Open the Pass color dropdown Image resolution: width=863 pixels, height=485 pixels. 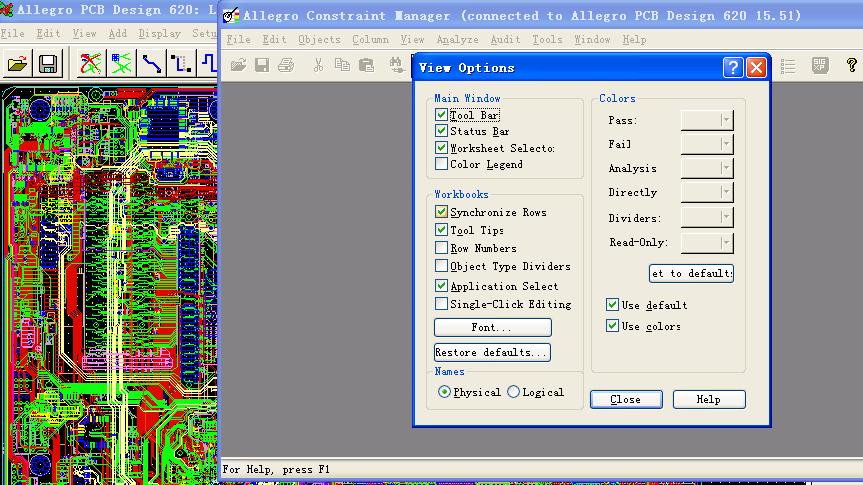(x=707, y=120)
